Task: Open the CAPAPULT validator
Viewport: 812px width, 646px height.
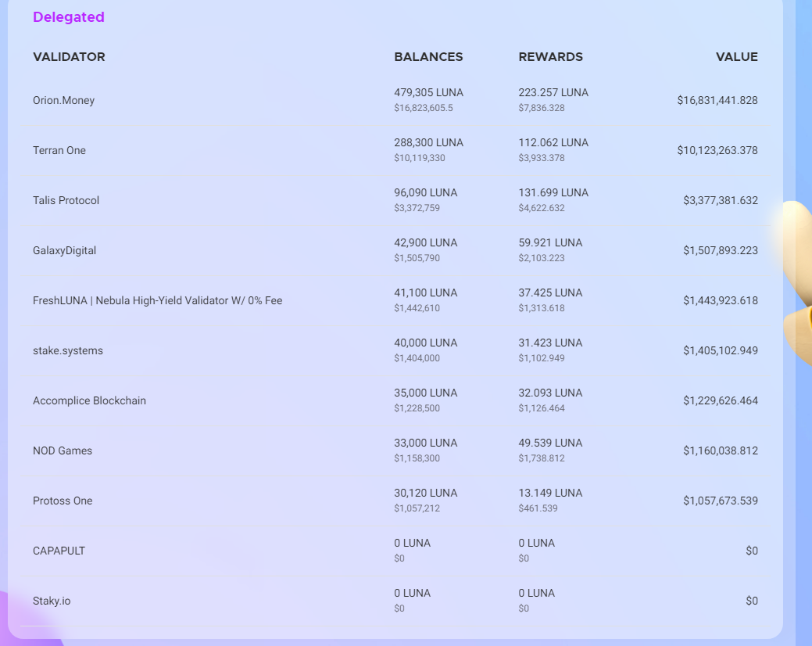Action: pos(59,551)
